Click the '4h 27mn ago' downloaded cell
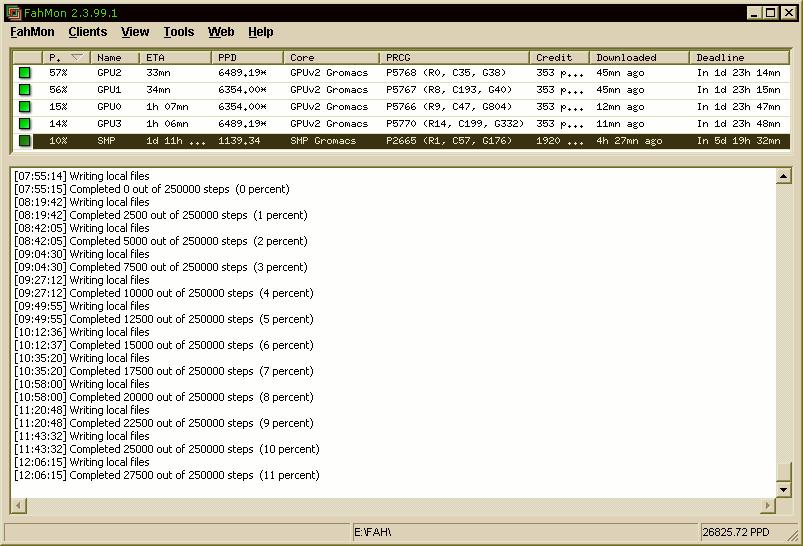The width and height of the screenshot is (803, 546). (x=629, y=140)
